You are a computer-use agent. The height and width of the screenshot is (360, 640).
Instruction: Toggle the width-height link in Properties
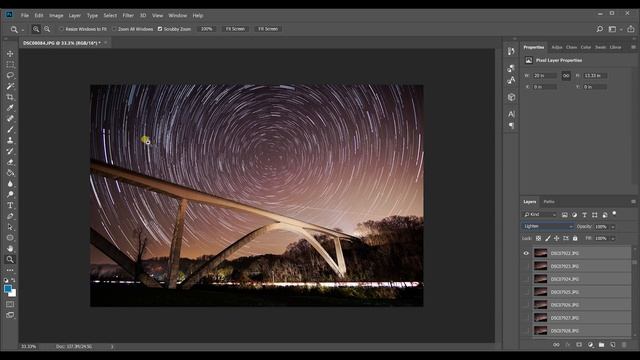[566, 76]
